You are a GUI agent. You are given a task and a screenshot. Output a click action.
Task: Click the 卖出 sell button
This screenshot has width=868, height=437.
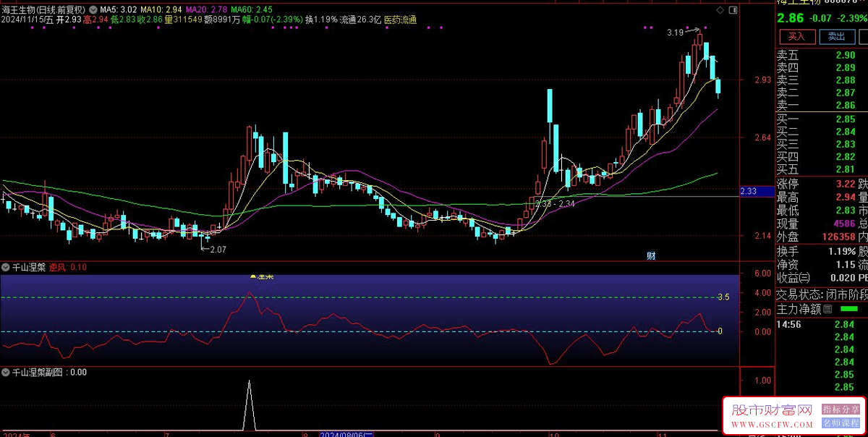point(836,36)
